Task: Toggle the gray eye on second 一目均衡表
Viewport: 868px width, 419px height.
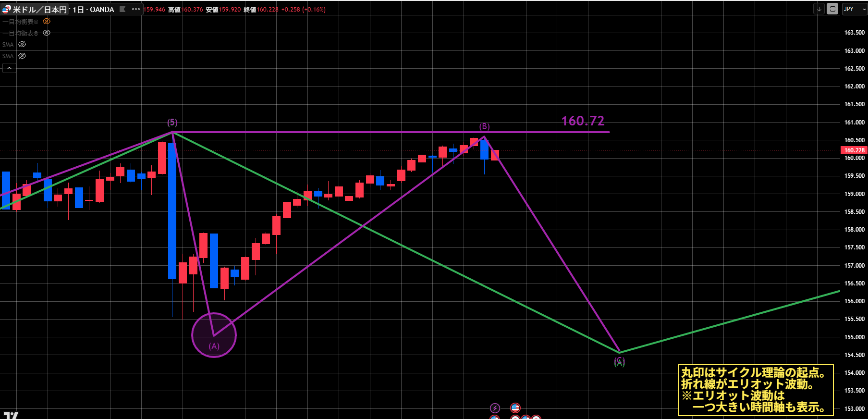Action: (47, 33)
